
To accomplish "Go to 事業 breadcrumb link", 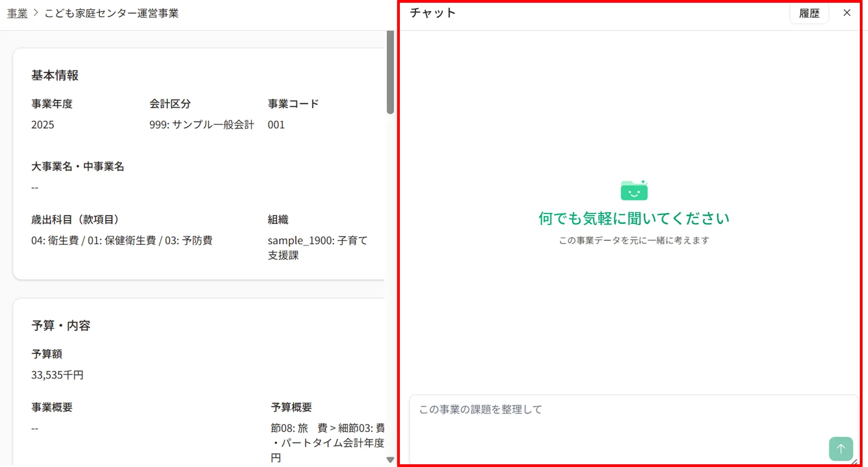I will tap(17, 13).
